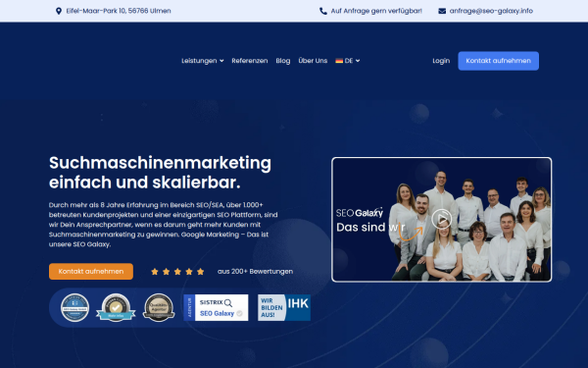Click the envelope email icon
The width and height of the screenshot is (588, 368).
click(442, 11)
